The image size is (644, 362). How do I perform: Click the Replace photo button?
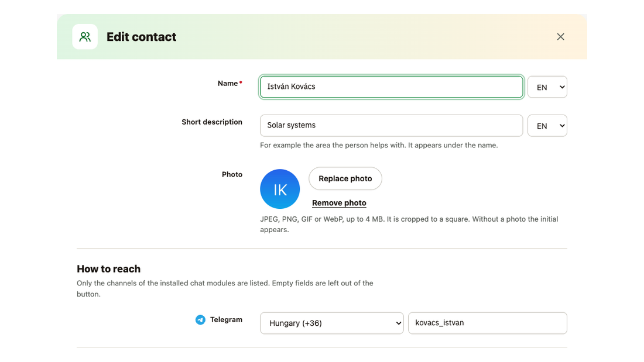(345, 178)
